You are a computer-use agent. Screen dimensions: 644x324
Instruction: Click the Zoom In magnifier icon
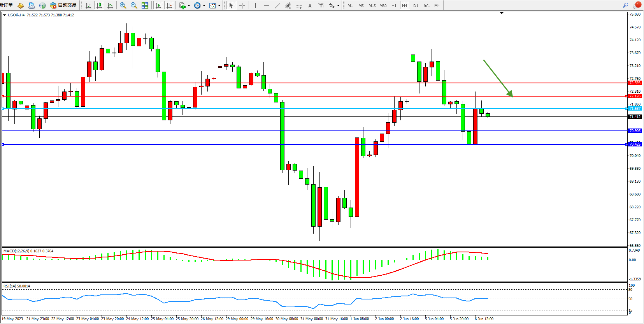tap(123, 5)
